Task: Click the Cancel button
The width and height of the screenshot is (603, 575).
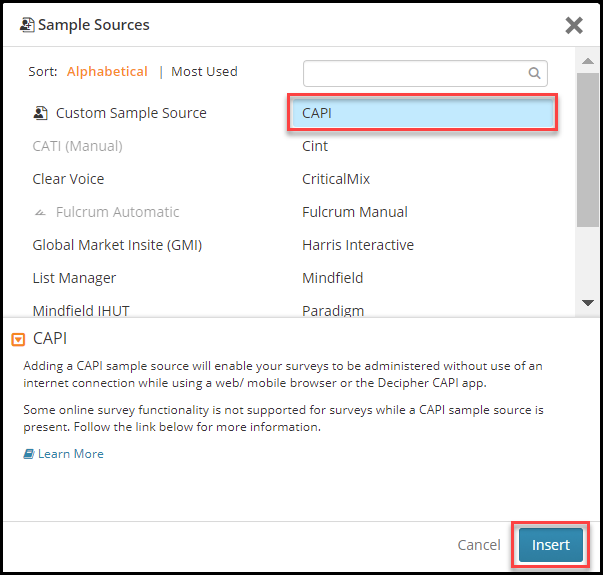Action: tap(479, 545)
